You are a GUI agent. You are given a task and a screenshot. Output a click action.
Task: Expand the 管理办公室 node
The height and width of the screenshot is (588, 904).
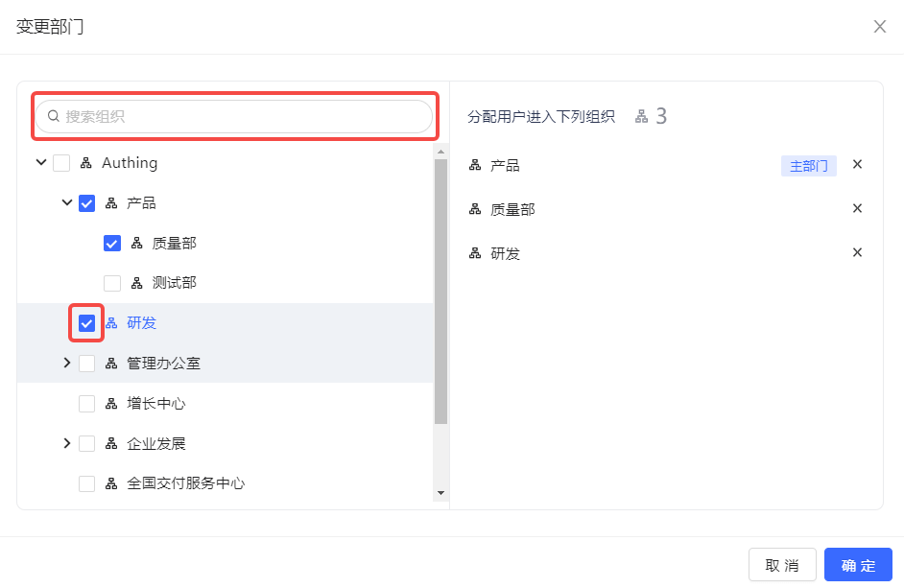(x=66, y=363)
